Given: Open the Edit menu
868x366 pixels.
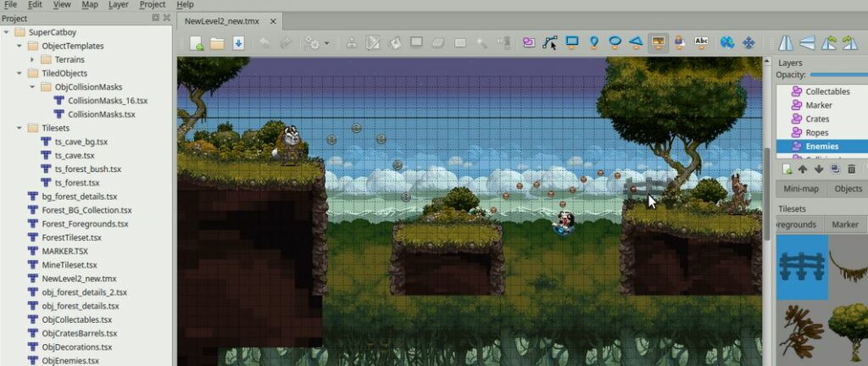Looking at the screenshot, I should 35,4.
